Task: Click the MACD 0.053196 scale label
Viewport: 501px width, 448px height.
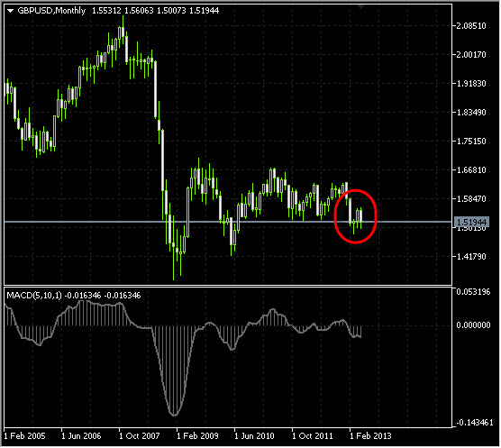Action: 473,292
